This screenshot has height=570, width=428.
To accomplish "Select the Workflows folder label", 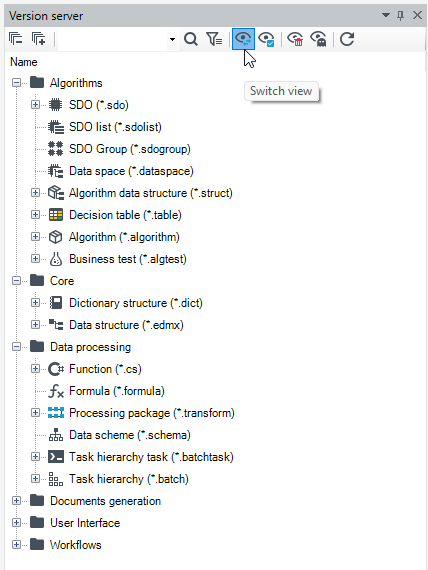I will click(76, 545).
